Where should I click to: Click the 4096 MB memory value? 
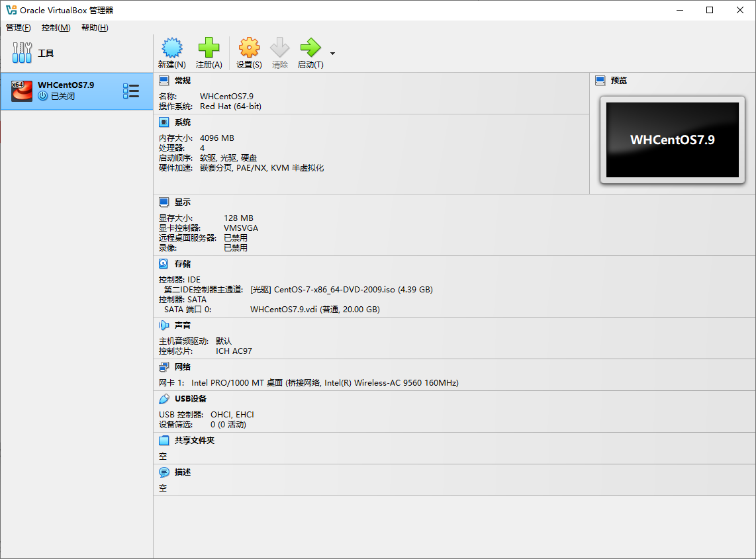point(217,138)
